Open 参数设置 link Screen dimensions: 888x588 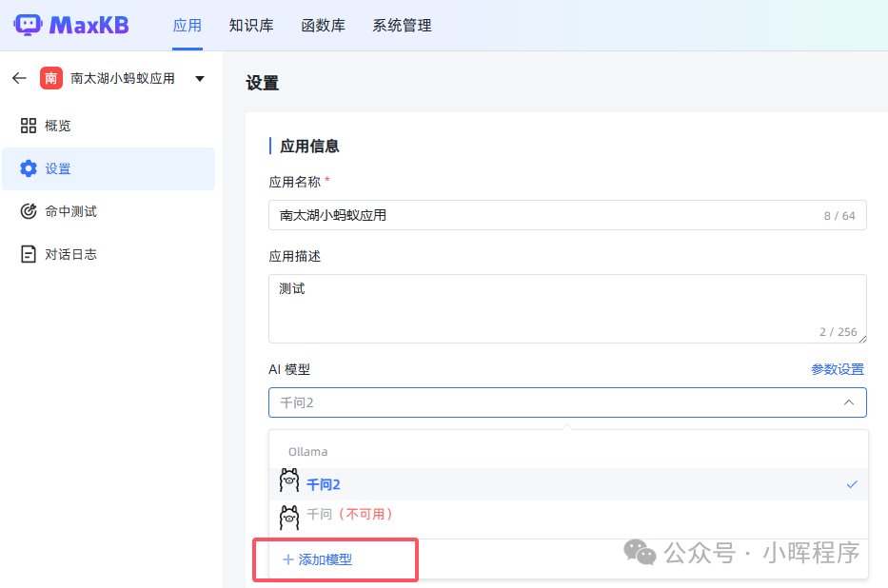click(838, 369)
